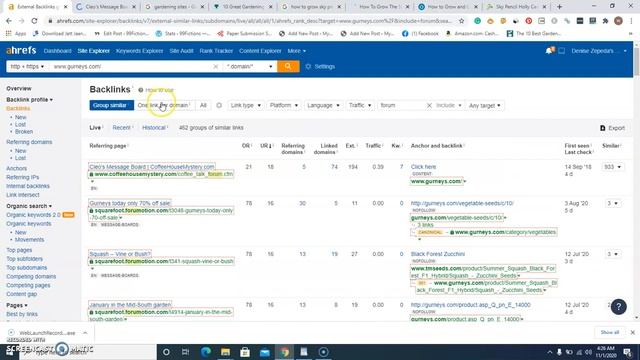Open the Denise Zepeda account menu

click(599, 51)
